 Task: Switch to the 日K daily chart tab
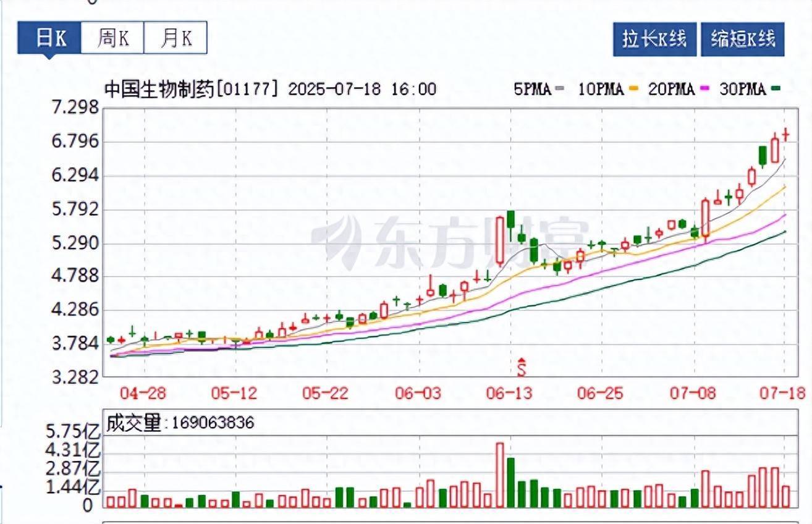[x=49, y=38]
